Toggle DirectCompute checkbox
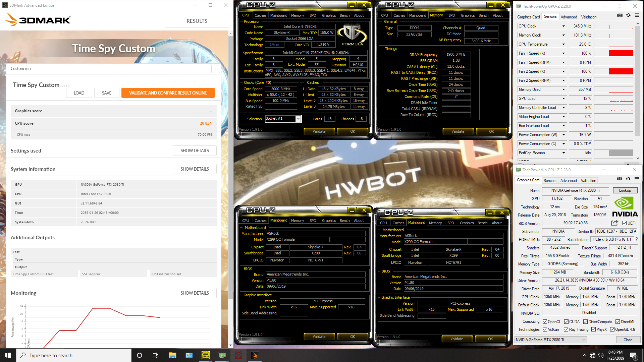 coord(585,322)
